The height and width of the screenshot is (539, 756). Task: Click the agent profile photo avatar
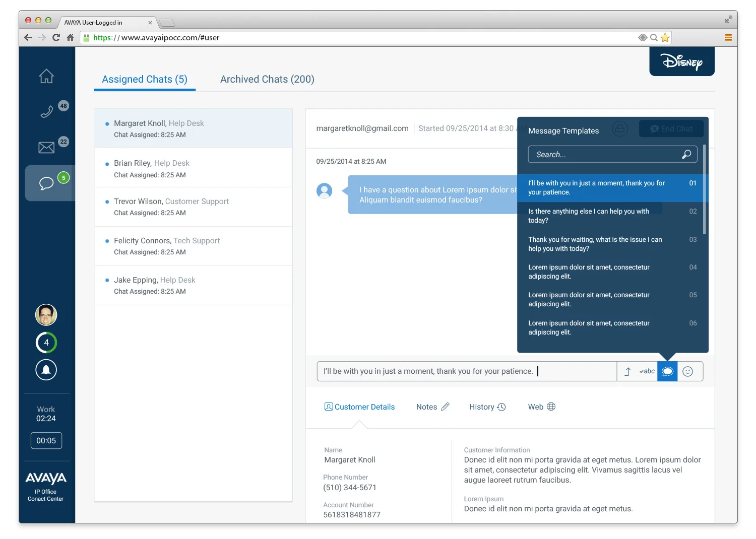click(x=46, y=315)
